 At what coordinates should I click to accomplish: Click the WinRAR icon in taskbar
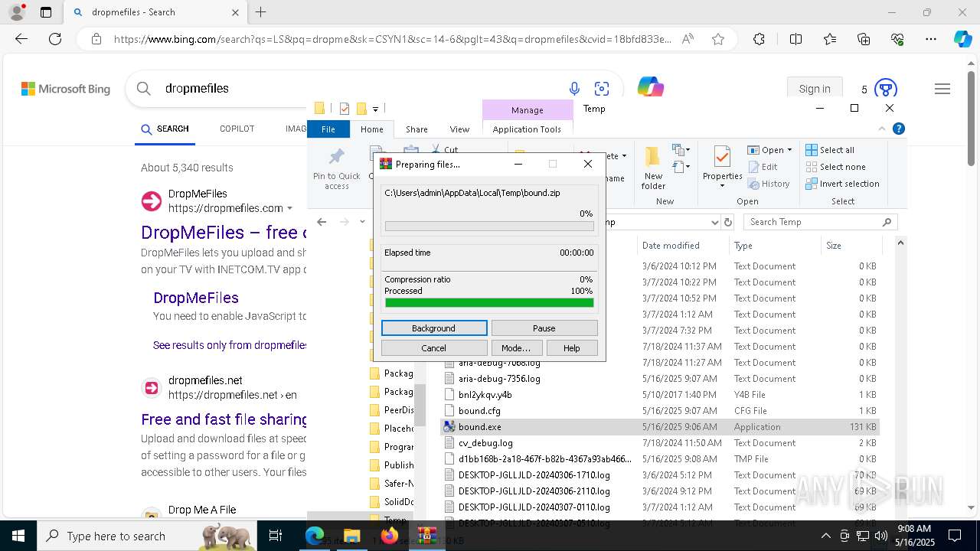(426, 536)
